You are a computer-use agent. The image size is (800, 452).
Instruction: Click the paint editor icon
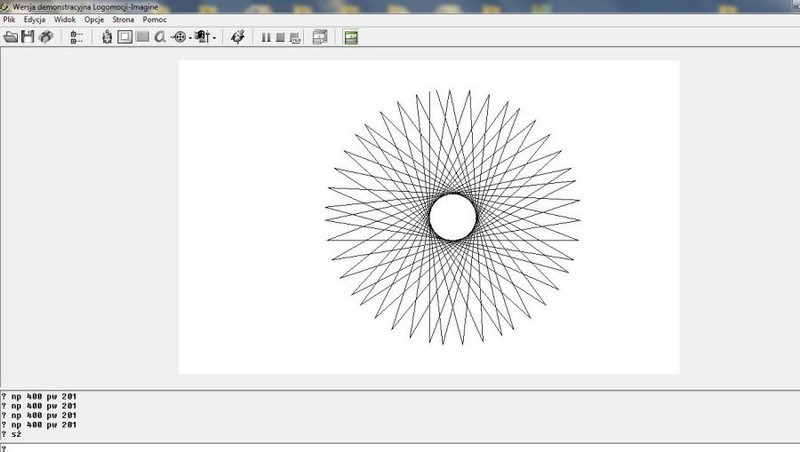click(x=237, y=37)
